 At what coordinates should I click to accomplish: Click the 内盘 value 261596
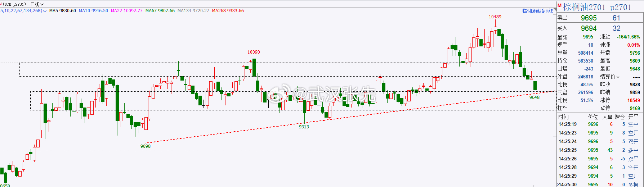click(586, 92)
